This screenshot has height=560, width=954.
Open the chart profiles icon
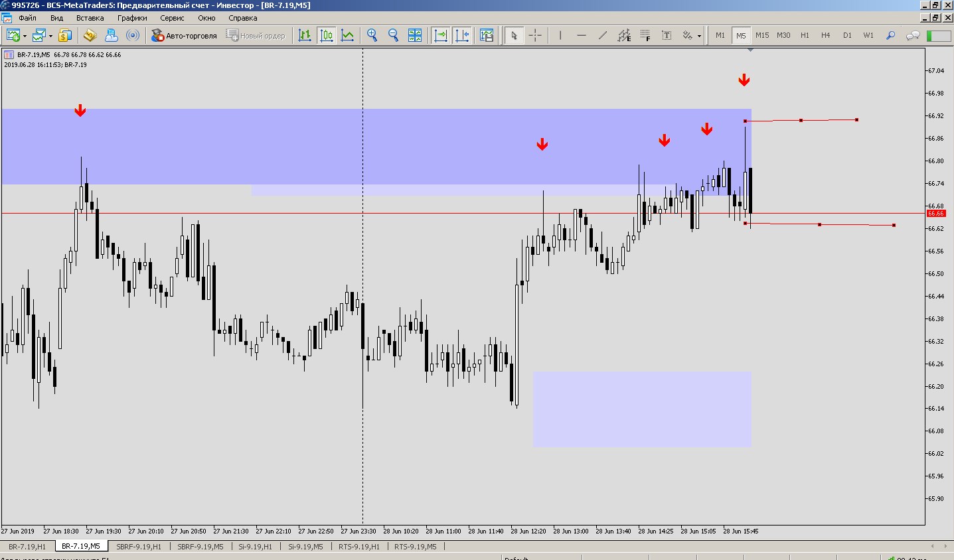point(39,35)
